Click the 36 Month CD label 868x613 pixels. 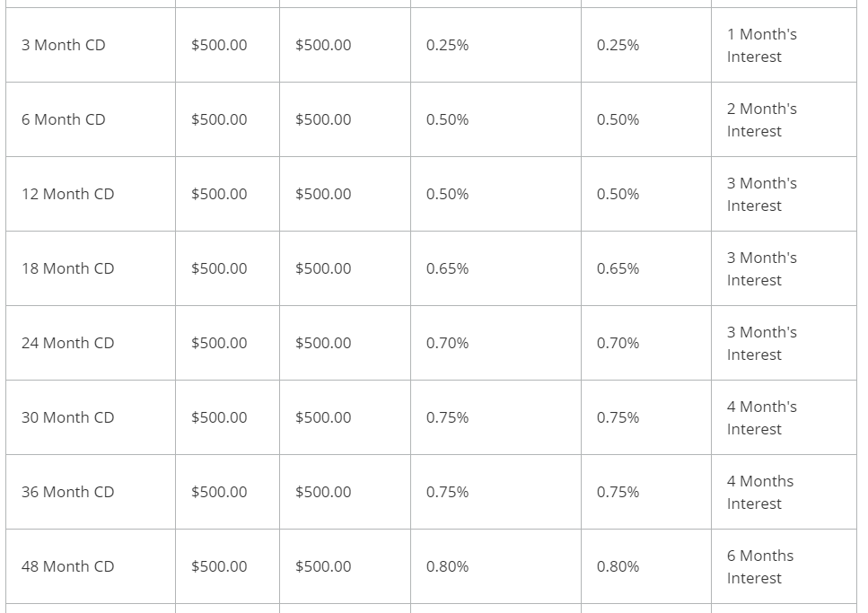click(x=67, y=492)
